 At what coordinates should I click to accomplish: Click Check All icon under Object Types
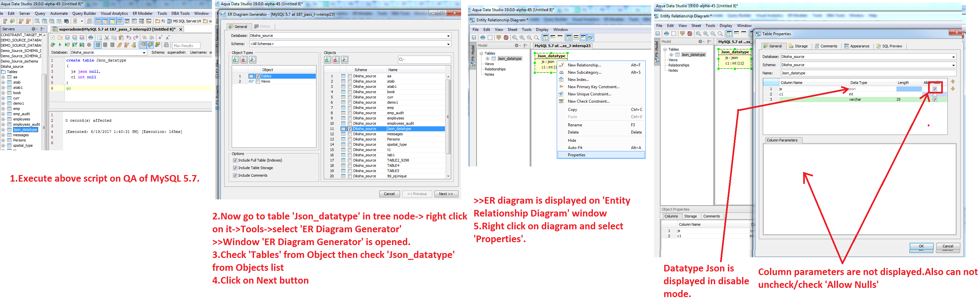tap(236, 60)
